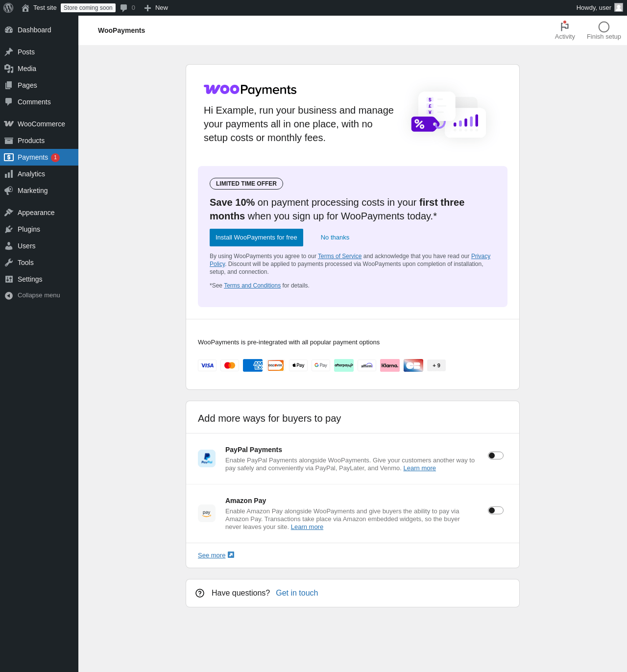Screen dimensions: 627x672
Task: Open the Terms of Service link
Action: tap(339, 256)
